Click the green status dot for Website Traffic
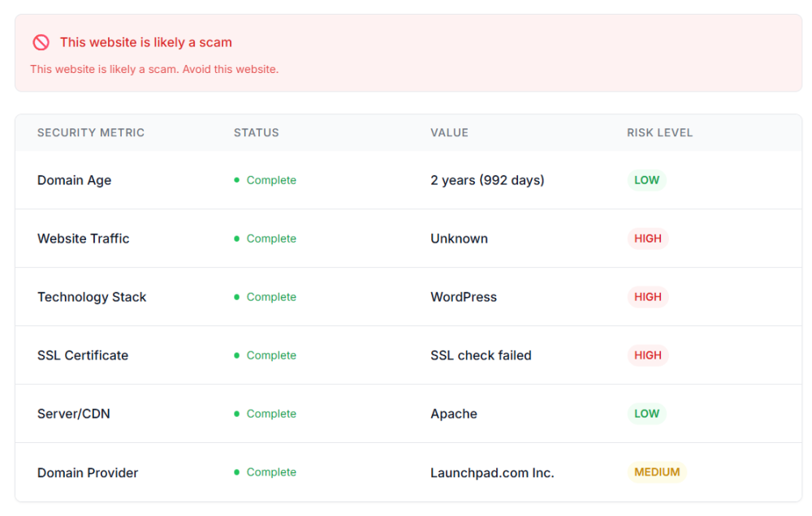This screenshot has height=516, width=812. tap(237, 239)
